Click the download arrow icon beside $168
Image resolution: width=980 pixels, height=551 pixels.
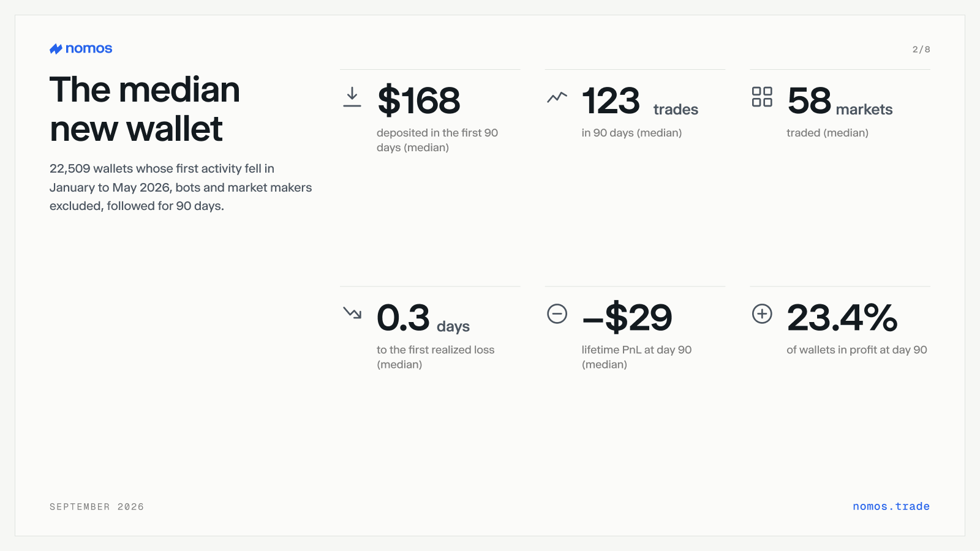coord(352,97)
